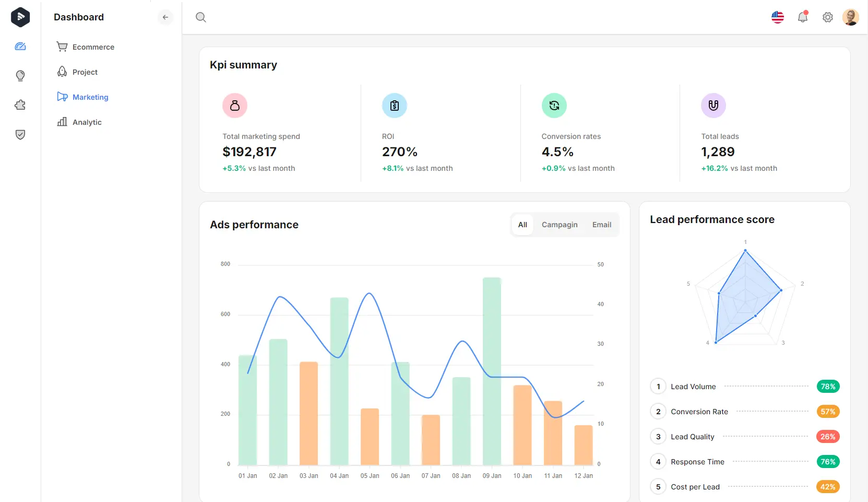Collapse the sidebar with the arrow
Screen dimensions: 868x502
[x=165, y=17]
